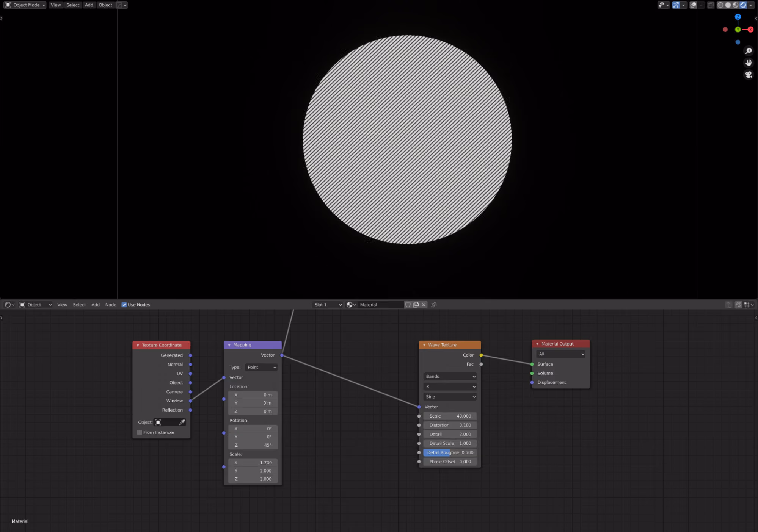Click the Mapping Rotation Z 45° field
This screenshot has width=758, height=532.
click(x=253, y=445)
